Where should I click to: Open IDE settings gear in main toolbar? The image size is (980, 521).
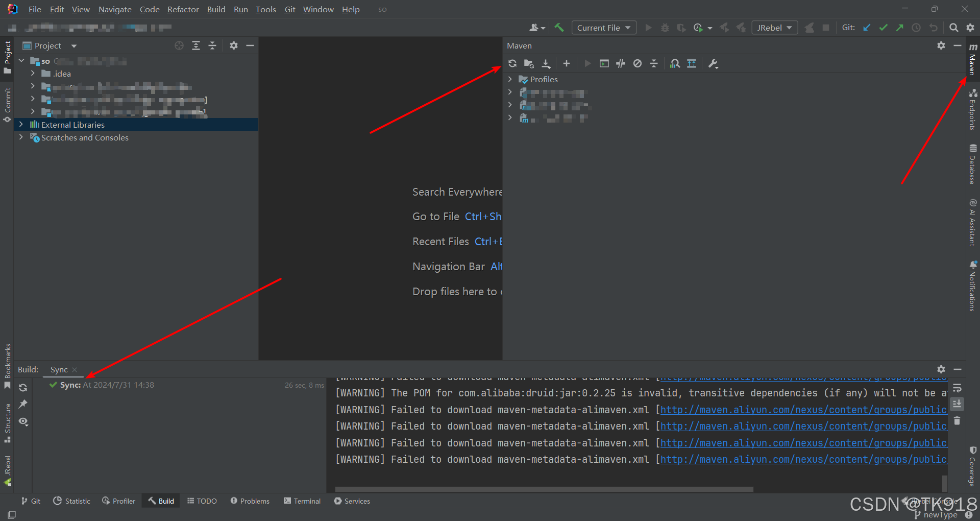click(x=970, y=28)
